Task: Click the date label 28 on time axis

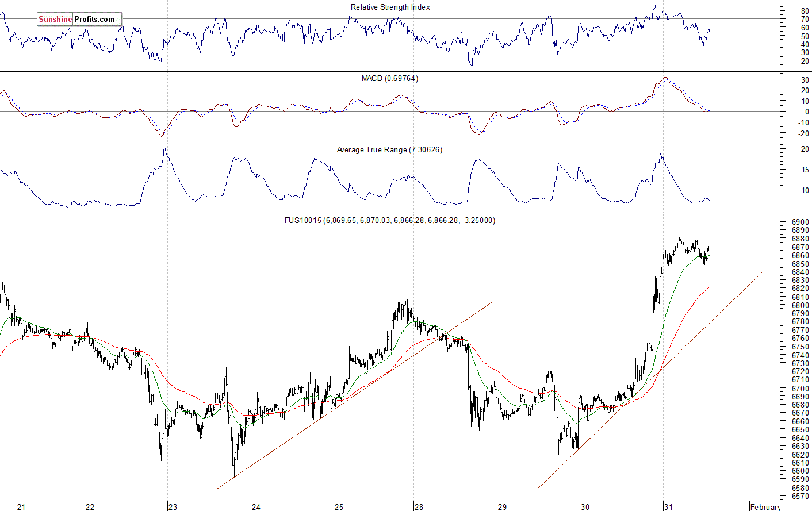Action: point(419,506)
